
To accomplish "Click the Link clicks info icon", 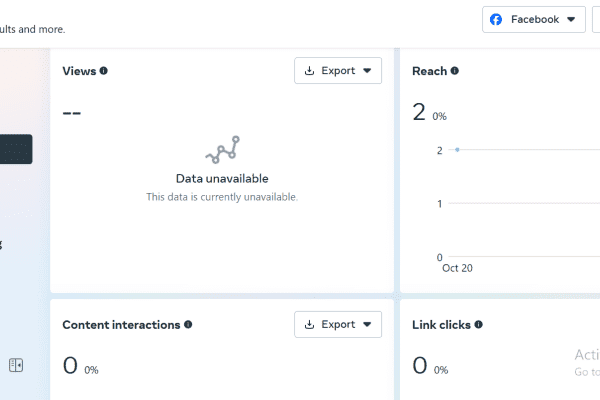I will tap(478, 325).
